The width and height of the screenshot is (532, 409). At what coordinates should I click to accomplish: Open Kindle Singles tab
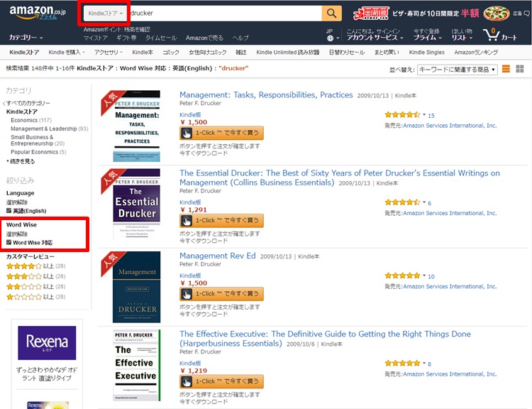(426, 53)
